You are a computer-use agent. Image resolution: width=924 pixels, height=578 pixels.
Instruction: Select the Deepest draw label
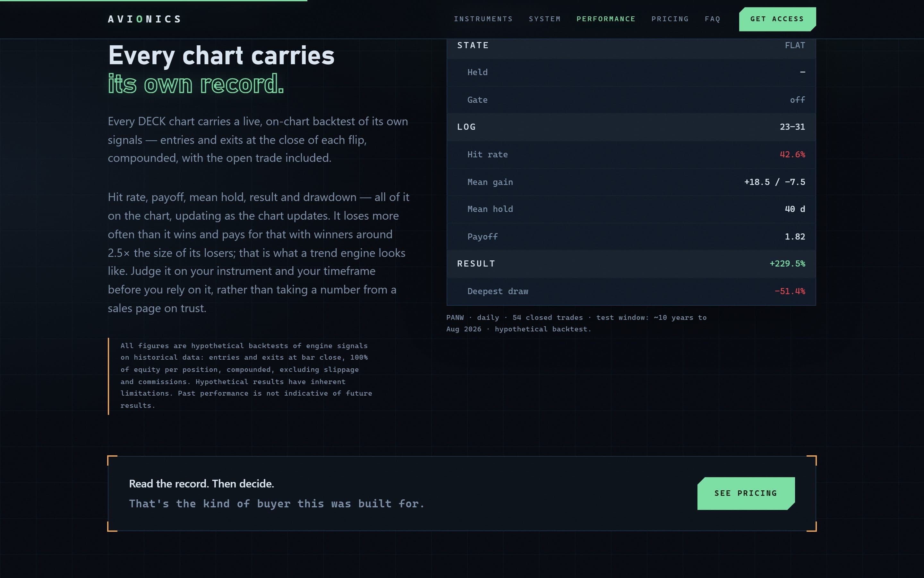pyautogui.click(x=498, y=291)
